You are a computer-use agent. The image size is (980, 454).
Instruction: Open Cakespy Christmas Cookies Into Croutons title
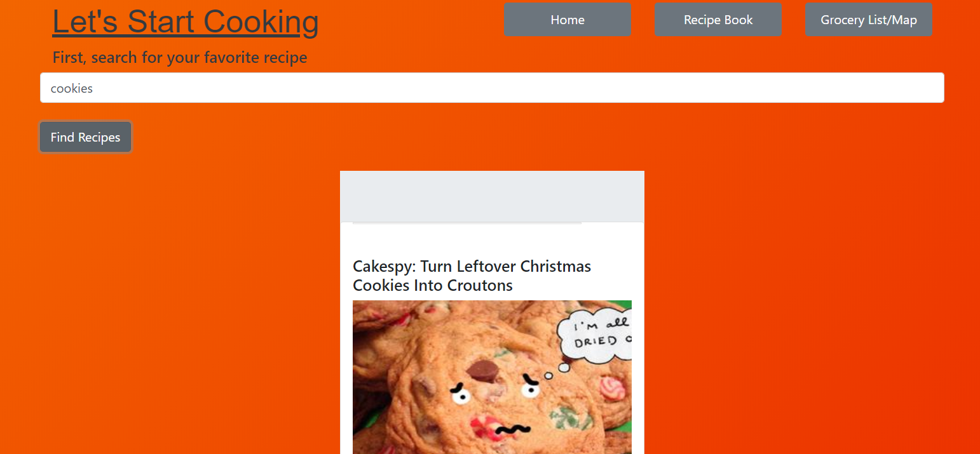point(472,276)
